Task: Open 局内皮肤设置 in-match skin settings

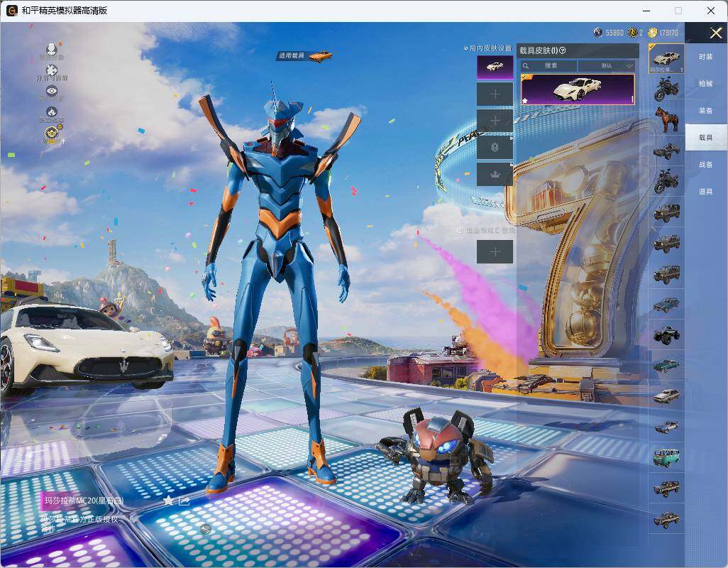Action: (x=487, y=48)
